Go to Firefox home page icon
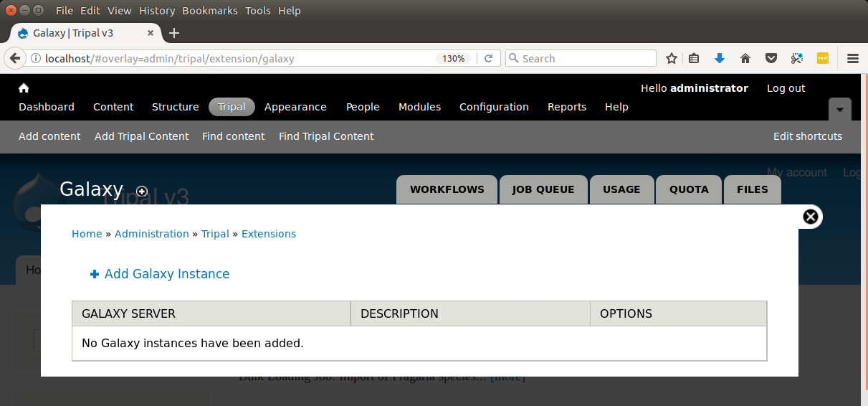The width and height of the screenshot is (868, 406). click(745, 59)
